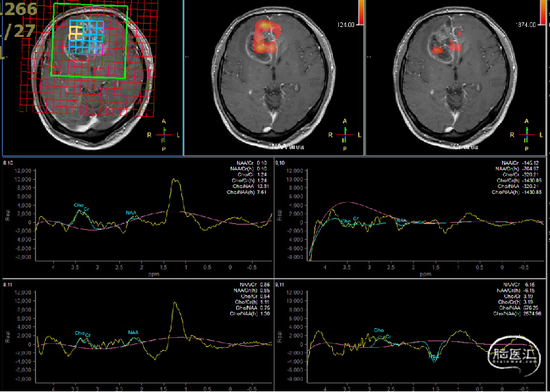Click the "NAA area" caption label

[288, 147]
